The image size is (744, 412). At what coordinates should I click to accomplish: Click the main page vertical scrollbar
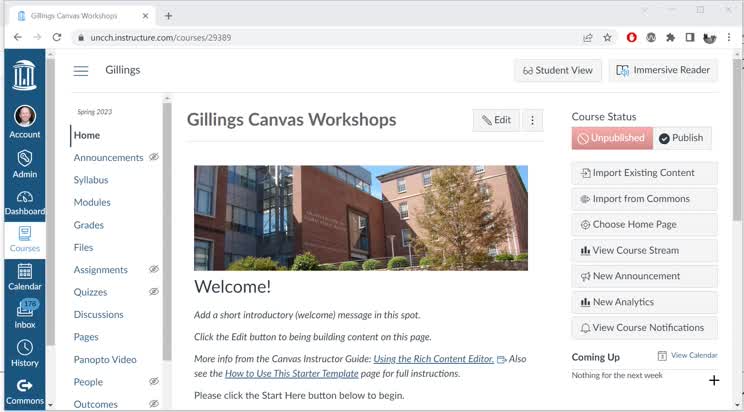[737, 142]
